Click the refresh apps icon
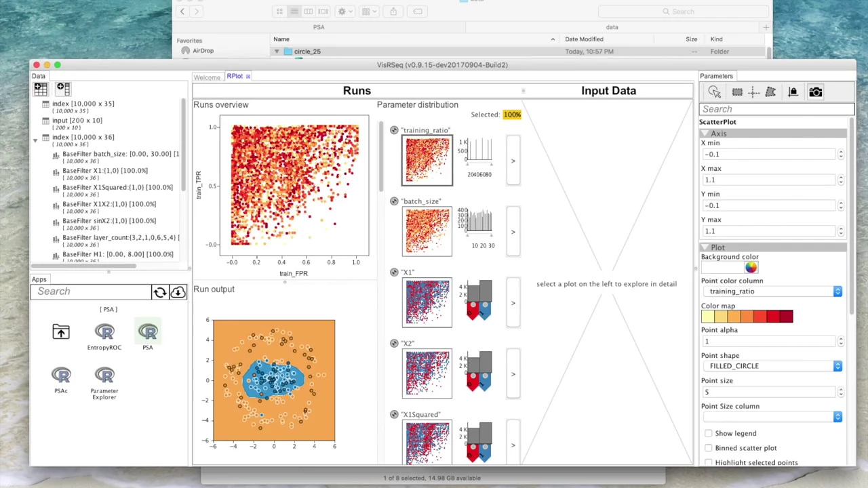The width and height of the screenshot is (868, 488). coord(160,291)
